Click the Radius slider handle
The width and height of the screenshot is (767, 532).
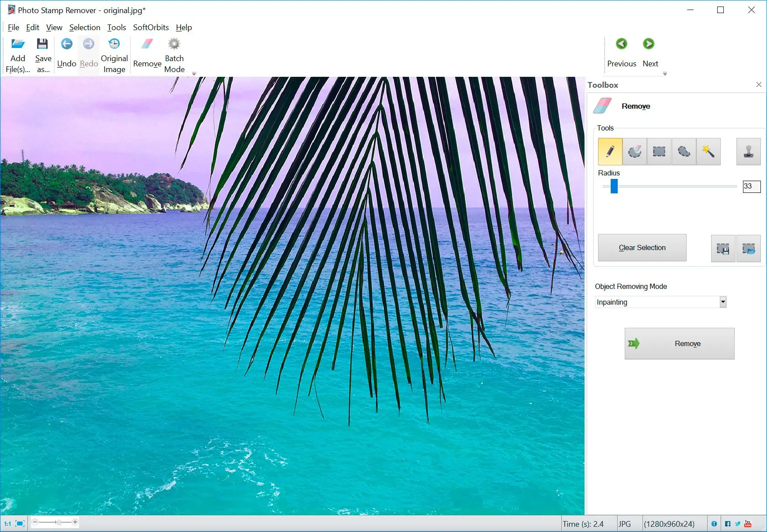point(614,186)
